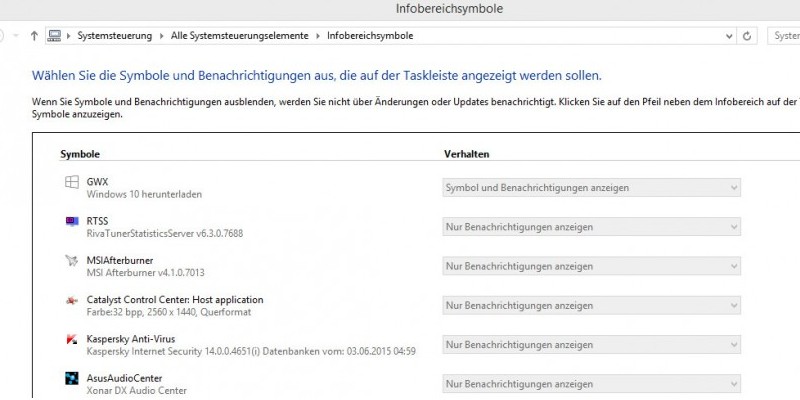
Task: Click the Symbole column header
Action: (x=80, y=154)
